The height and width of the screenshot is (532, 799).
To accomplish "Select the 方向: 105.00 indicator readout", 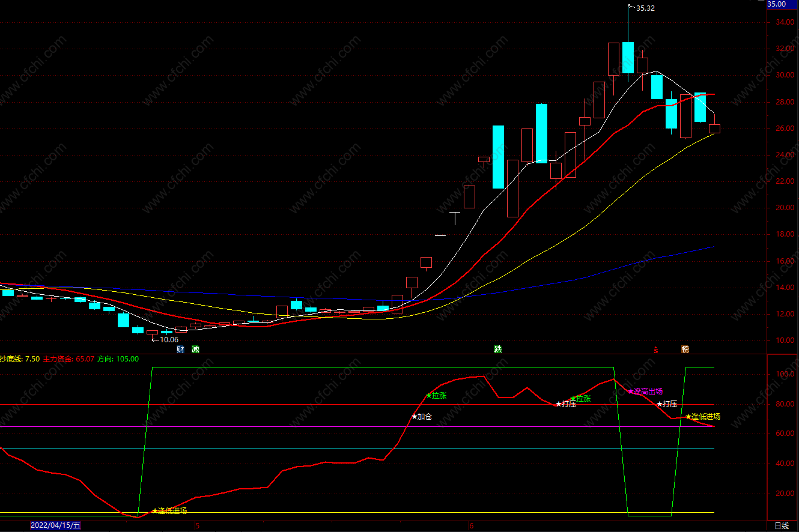I will point(118,359).
